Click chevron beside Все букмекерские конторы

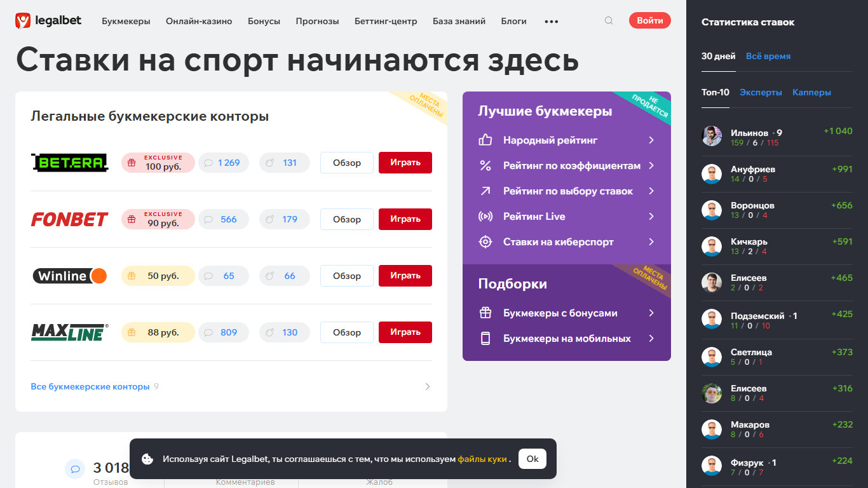click(428, 386)
